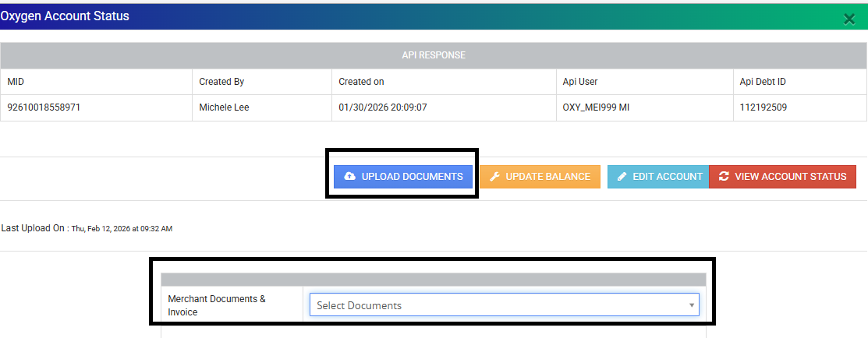
Task: Select MID value 92610018558971
Action: tap(44, 107)
